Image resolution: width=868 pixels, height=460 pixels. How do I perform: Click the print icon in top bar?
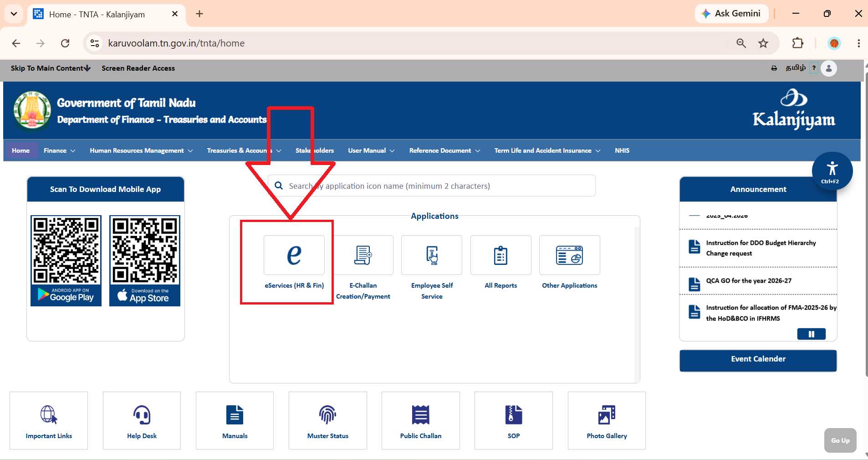(x=774, y=68)
